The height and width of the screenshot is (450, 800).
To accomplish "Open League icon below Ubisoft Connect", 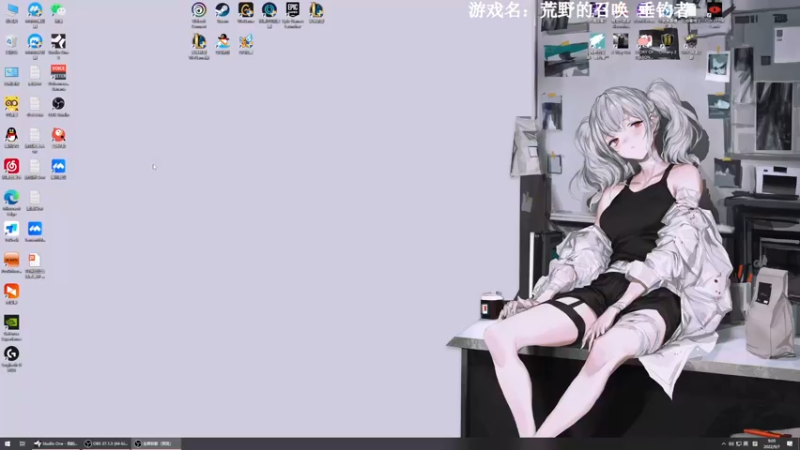I will tap(199, 46).
